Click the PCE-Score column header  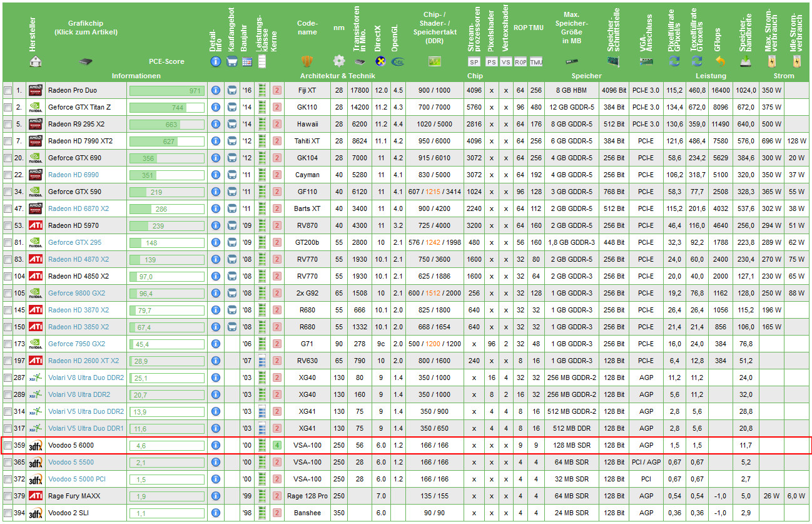click(x=166, y=61)
